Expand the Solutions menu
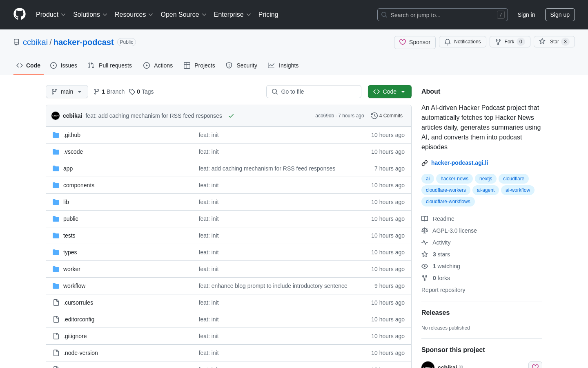 click(x=90, y=14)
